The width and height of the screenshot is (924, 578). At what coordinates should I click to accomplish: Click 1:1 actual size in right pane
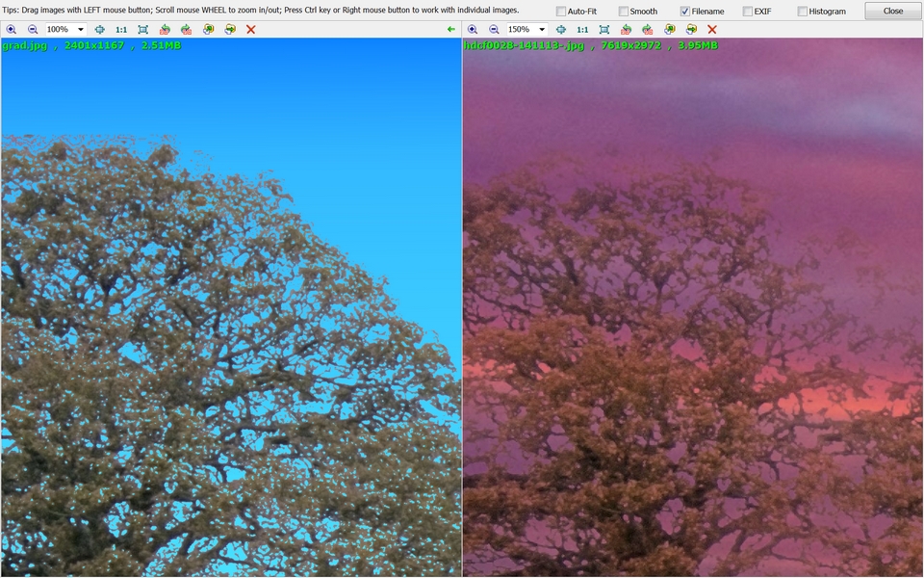click(x=582, y=30)
